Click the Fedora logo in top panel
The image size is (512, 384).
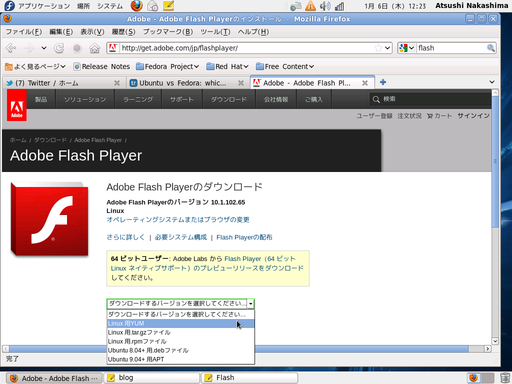9,6
